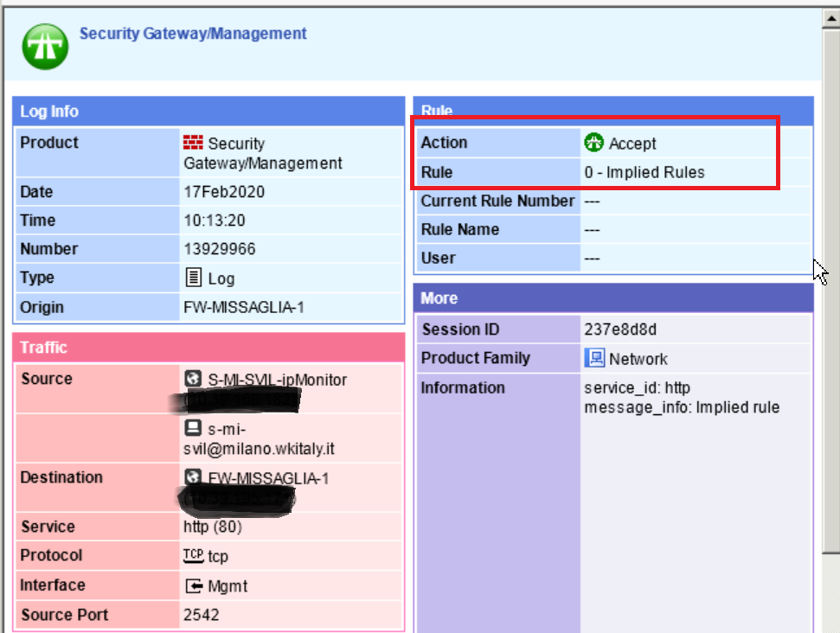Click the TCP protocol icon

(193, 555)
